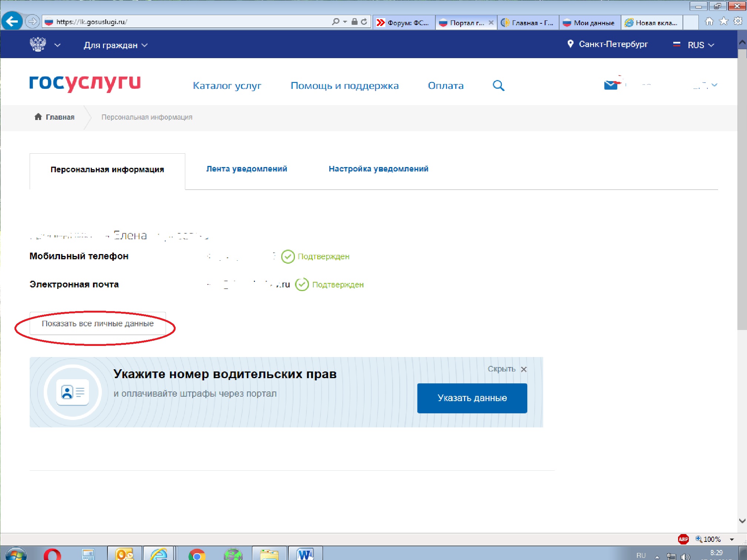Click the Internet Explorer taskbar icon
747x560 pixels.
pos(159,553)
